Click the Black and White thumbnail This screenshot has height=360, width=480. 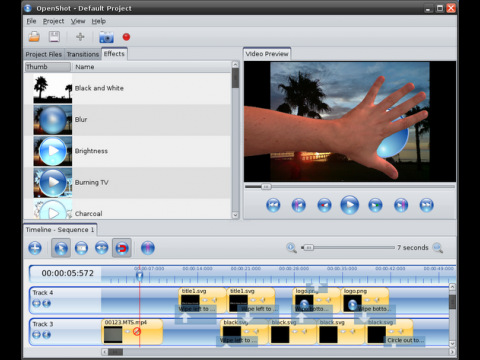point(53,89)
